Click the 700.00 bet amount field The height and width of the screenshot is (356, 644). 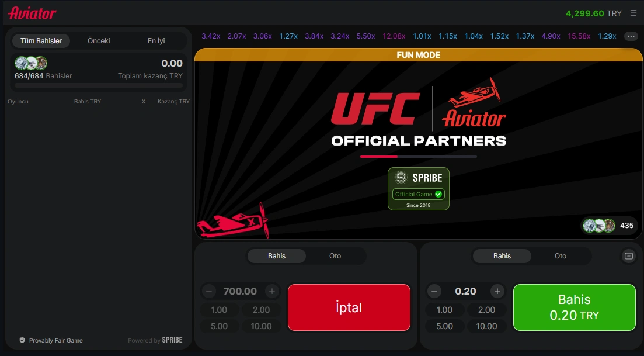click(x=241, y=291)
